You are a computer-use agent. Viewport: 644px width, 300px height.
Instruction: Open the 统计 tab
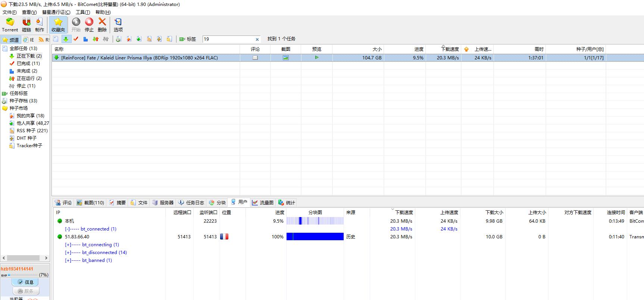[x=287, y=202]
